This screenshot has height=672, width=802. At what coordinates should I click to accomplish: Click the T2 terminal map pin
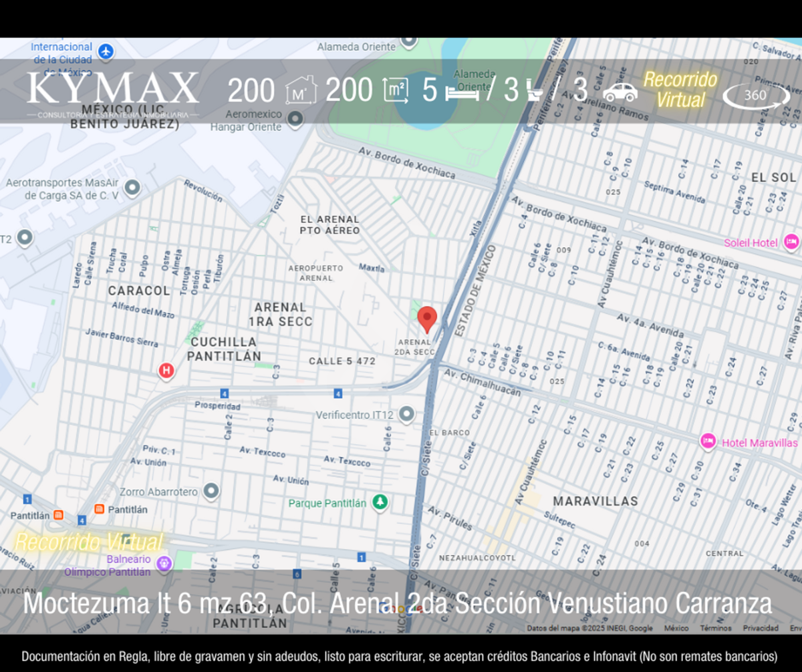pyautogui.click(x=25, y=237)
